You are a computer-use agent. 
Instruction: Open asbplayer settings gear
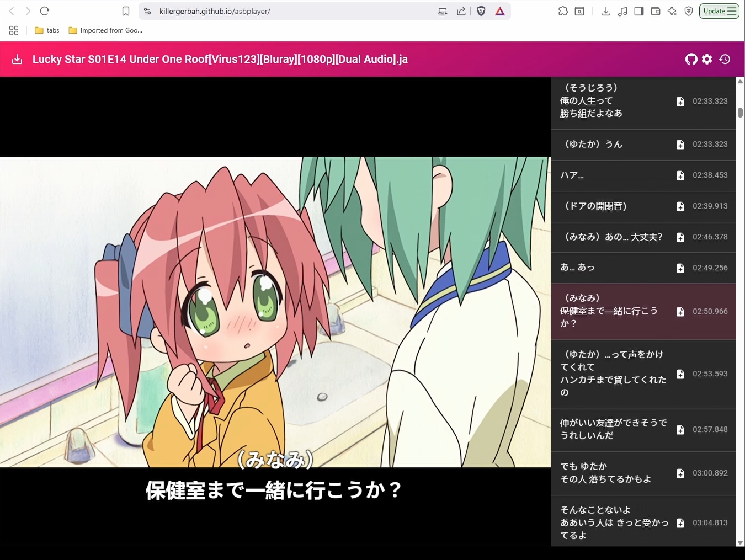coord(707,59)
